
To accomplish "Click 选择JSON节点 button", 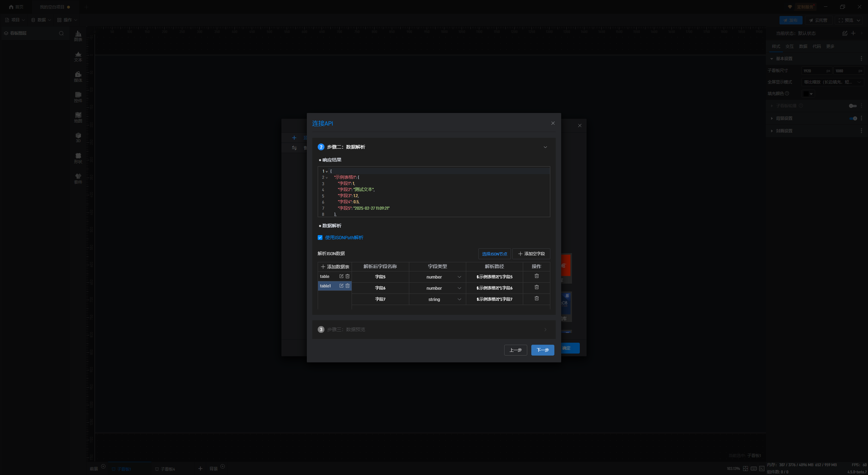I will [494, 254].
